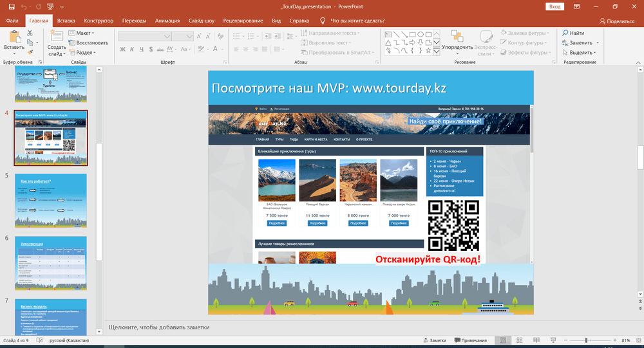The width and height of the screenshot is (644, 348).
Task: Open the font size combo box
Action: pyautogui.click(x=183, y=37)
